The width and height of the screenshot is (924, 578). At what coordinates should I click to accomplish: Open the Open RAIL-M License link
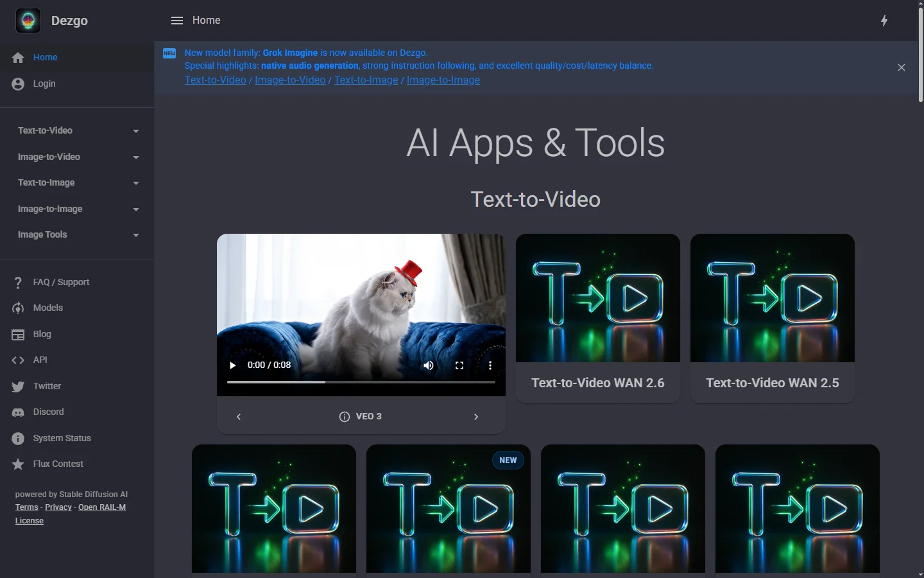pos(71,514)
